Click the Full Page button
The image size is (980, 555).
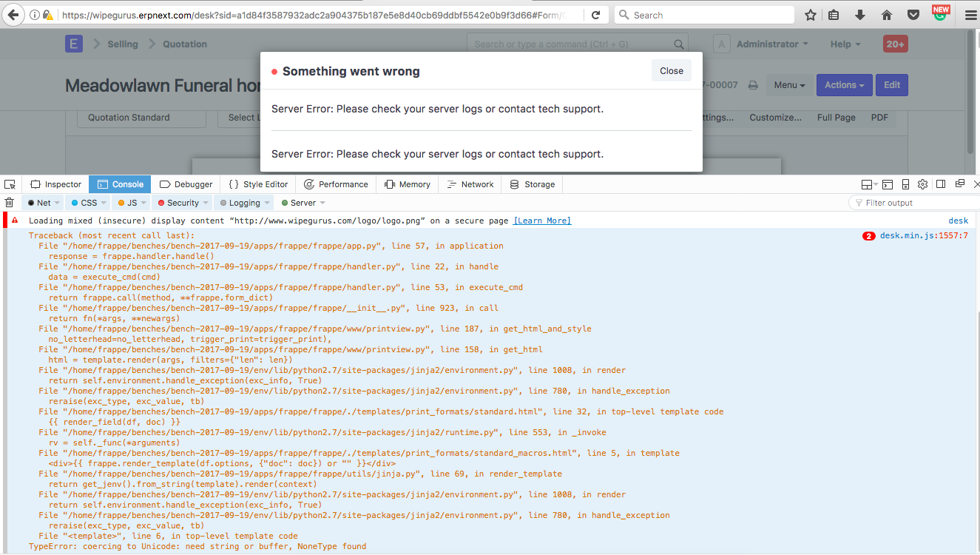(x=837, y=118)
